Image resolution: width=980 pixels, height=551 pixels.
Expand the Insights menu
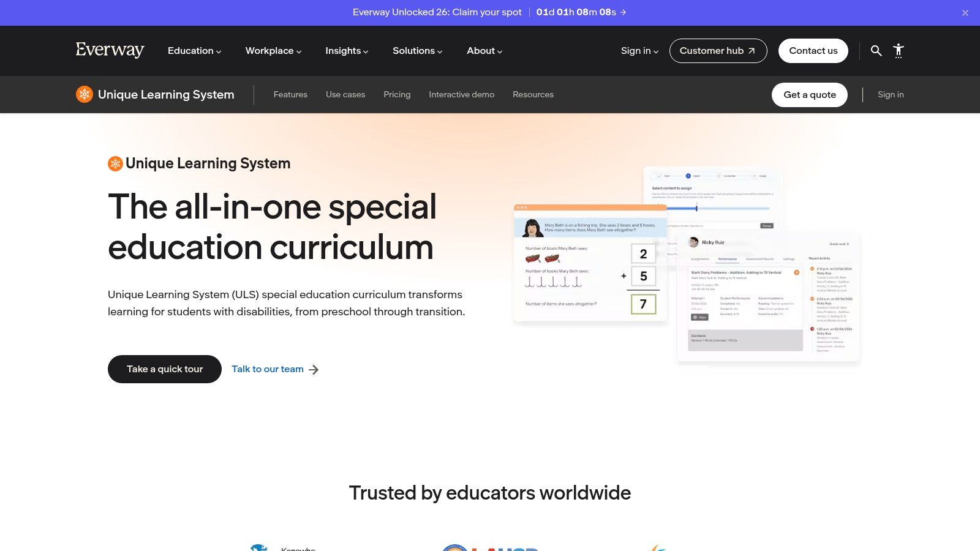click(347, 51)
